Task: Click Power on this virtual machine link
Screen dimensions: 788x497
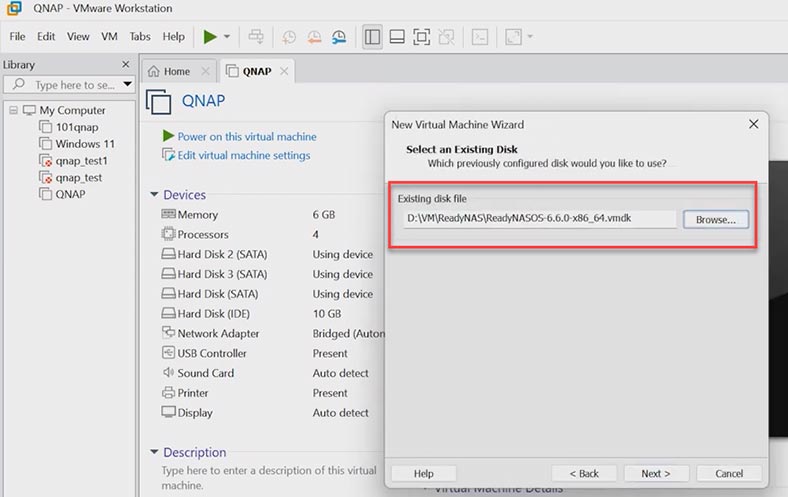Action: (247, 137)
